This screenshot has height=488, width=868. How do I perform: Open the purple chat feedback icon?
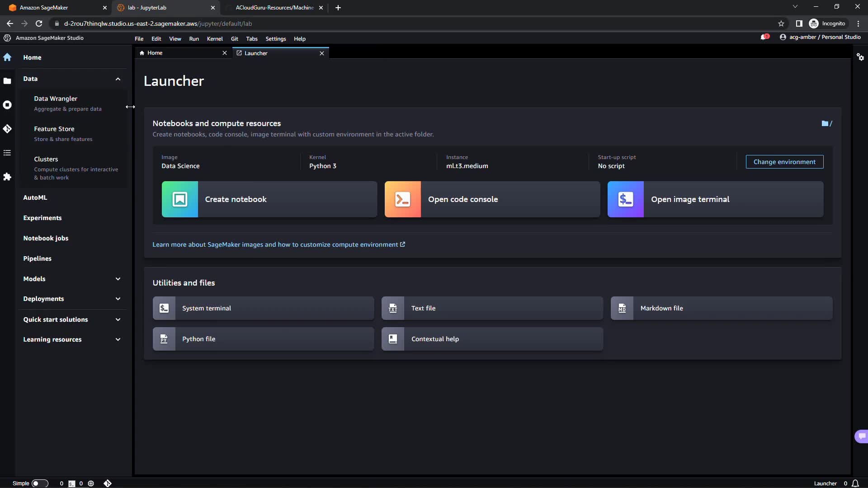click(x=862, y=436)
